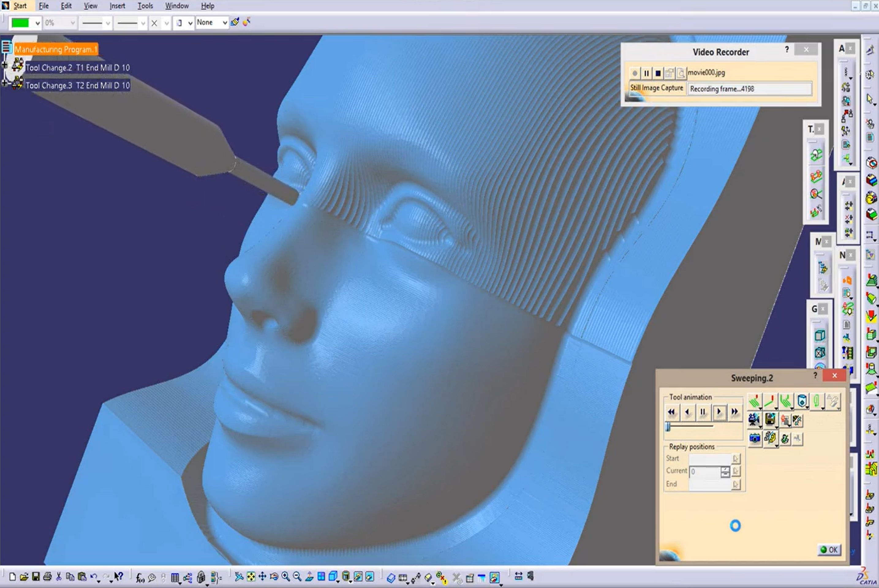
Task: Play the tool animation forward
Action: 719,412
